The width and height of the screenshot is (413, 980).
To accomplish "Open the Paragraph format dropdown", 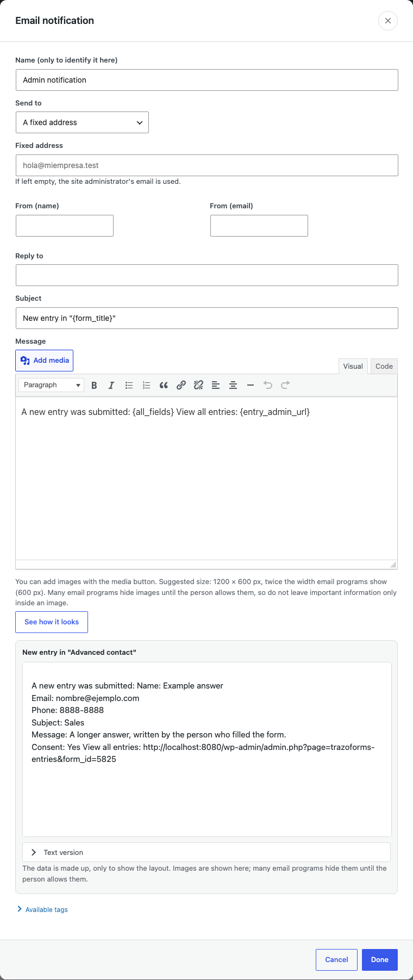I will (x=51, y=385).
